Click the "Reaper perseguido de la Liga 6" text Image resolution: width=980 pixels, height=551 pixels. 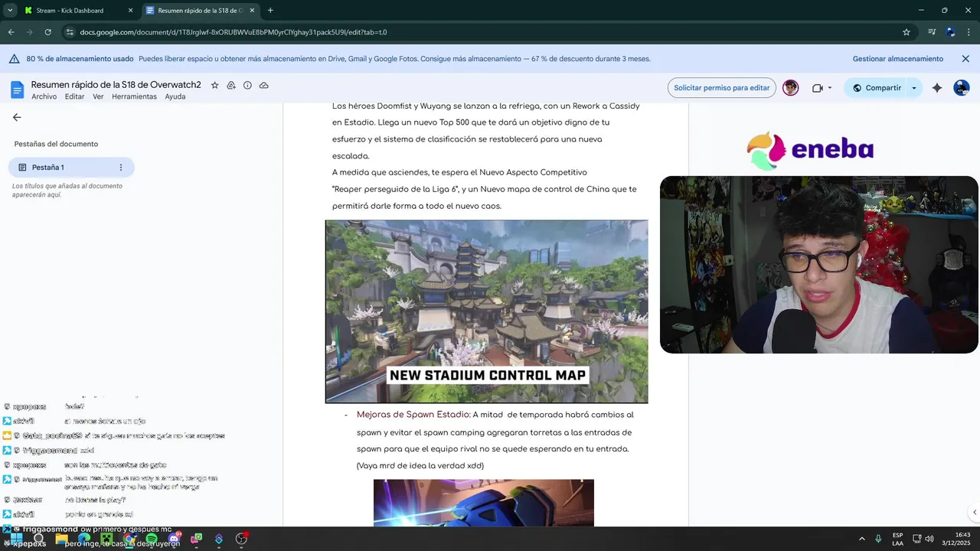tap(395, 189)
